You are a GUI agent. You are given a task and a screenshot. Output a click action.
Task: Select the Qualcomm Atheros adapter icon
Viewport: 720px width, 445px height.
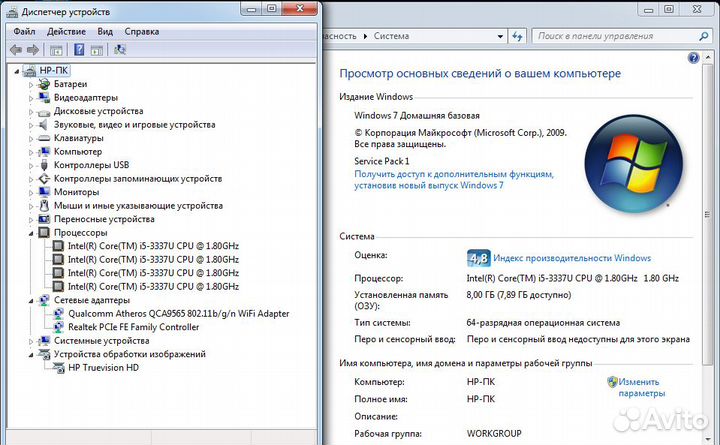click(58, 314)
